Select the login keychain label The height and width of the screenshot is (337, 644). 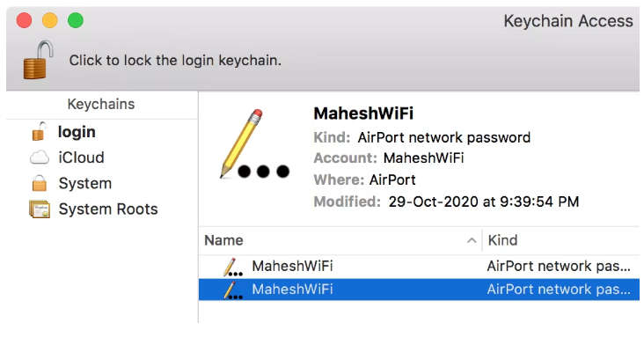77,132
